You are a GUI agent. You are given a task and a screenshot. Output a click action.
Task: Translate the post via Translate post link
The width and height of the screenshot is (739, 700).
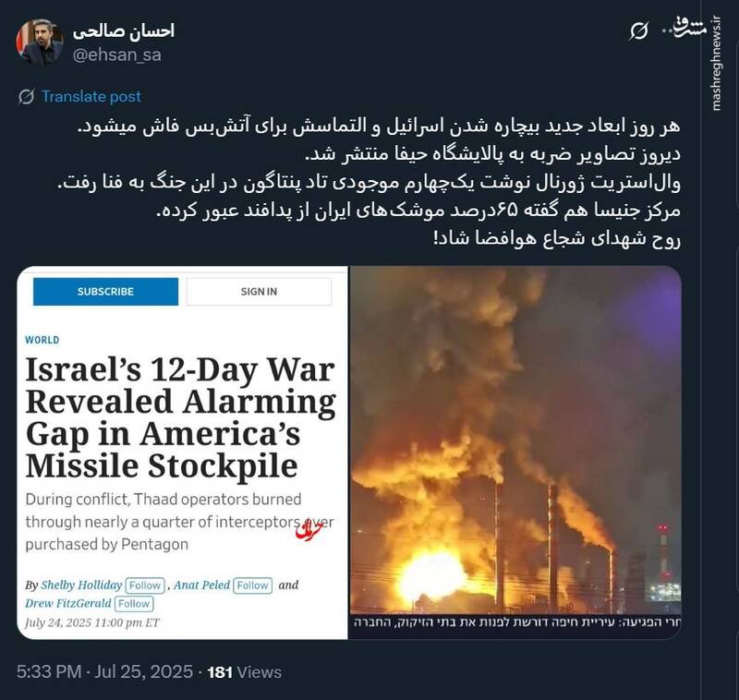tap(91, 96)
